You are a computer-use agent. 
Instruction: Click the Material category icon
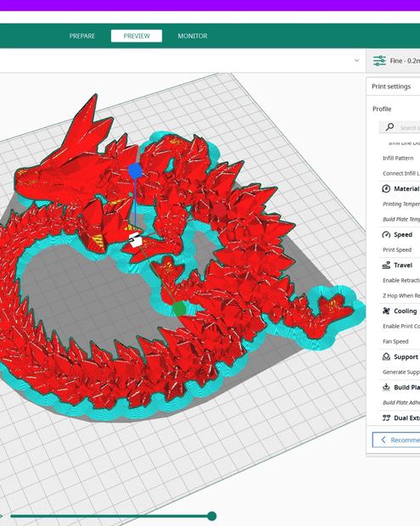pos(386,188)
